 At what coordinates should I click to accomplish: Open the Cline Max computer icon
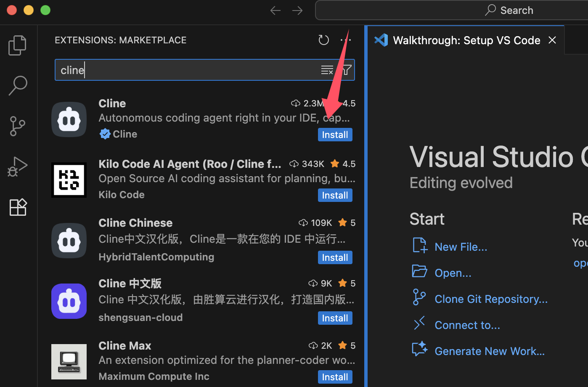click(x=69, y=362)
